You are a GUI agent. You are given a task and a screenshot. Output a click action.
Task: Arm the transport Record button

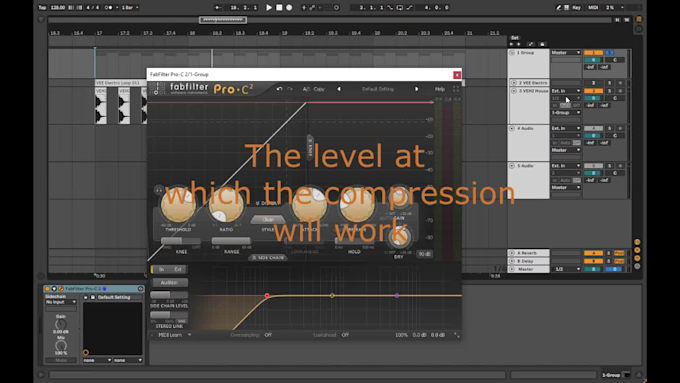click(x=289, y=7)
